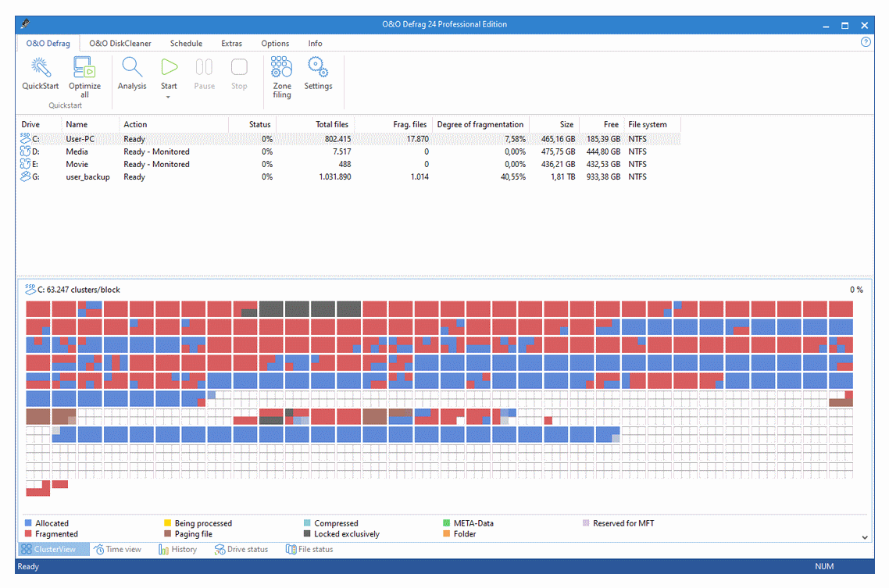The width and height of the screenshot is (889, 588).
Task: Click the NUM status bar indicator
Action: click(824, 566)
